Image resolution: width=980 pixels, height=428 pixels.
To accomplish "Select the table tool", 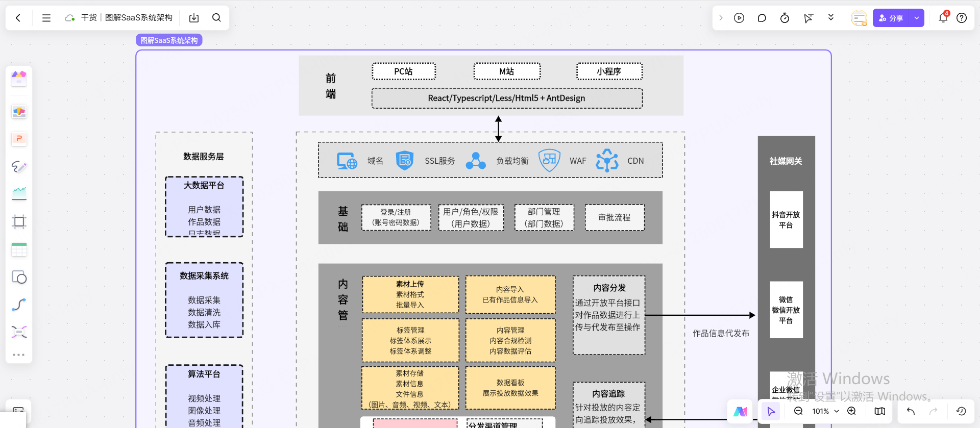I will (x=19, y=249).
